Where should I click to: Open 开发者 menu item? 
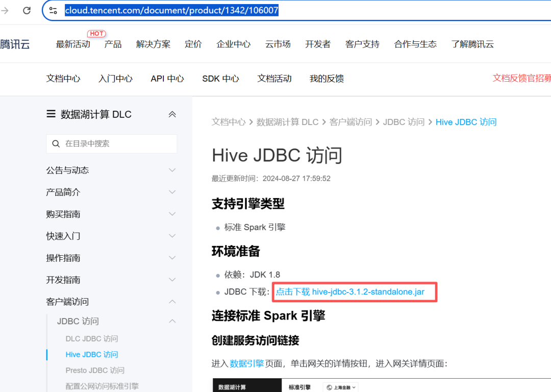pyautogui.click(x=318, y=44)
